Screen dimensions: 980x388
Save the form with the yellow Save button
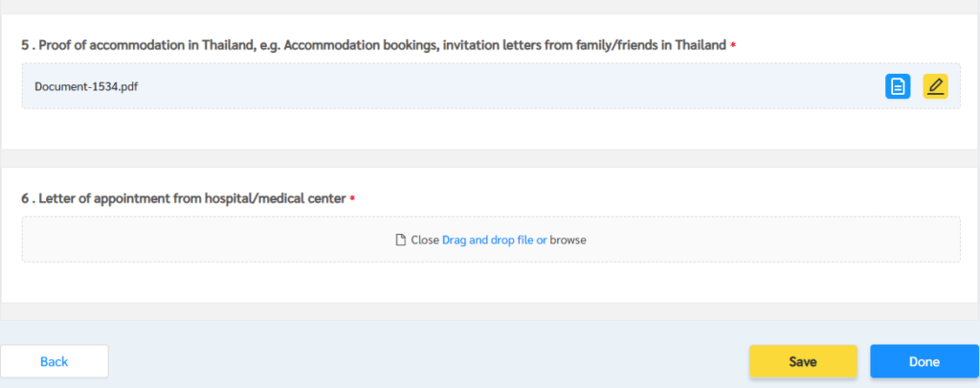(x=803, y=362)
